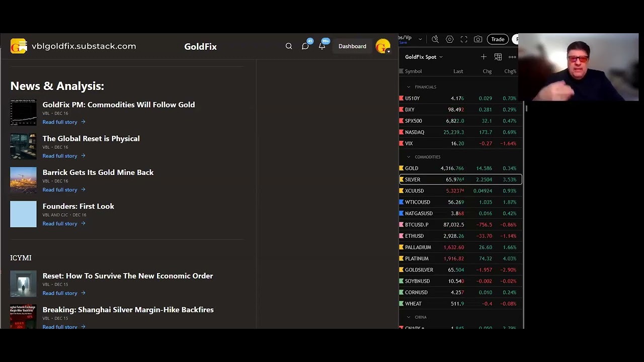644x362 pixels.
Task: Open 'GoldFix PM: Commodities Will Follow Gold' article
Action: pos(119,105)
